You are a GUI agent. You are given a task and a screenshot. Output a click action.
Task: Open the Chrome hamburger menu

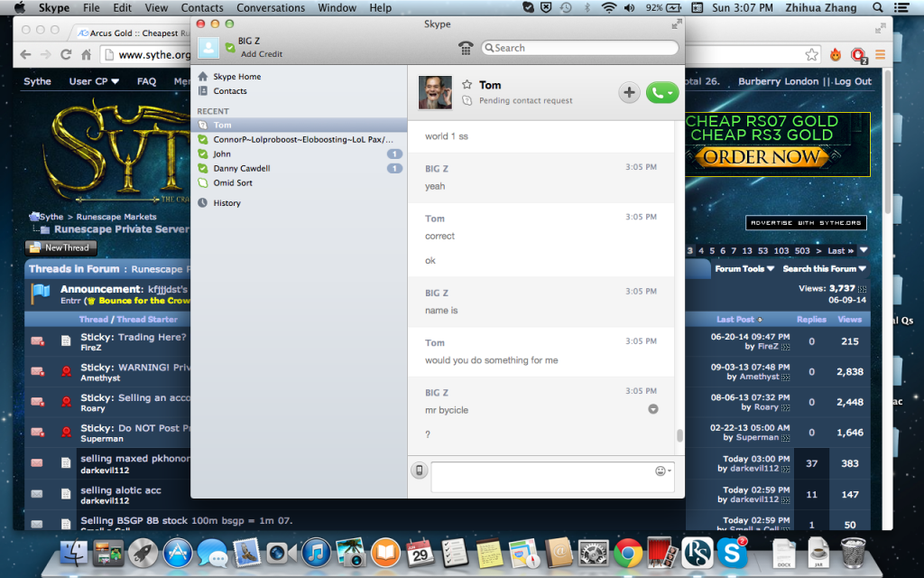click(881, 55)
